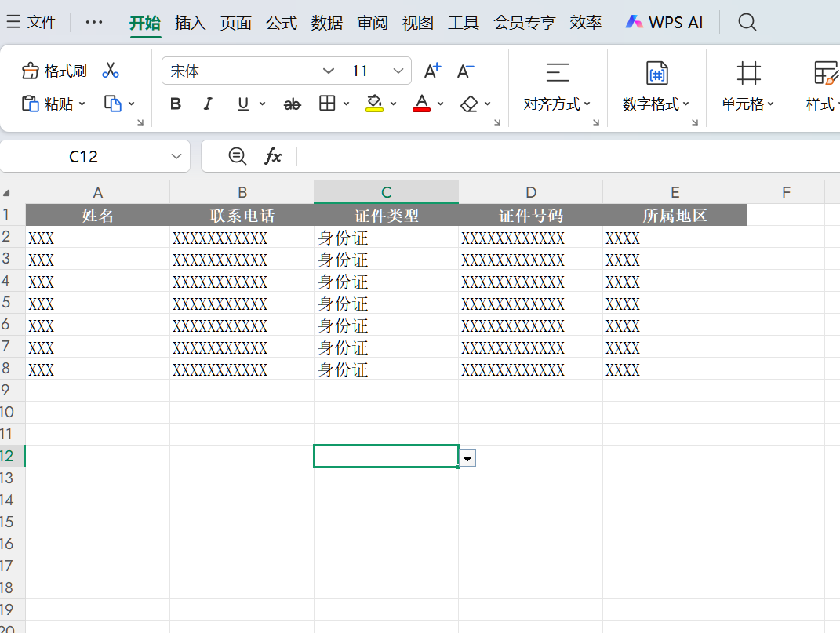The width and height of the screenshot is (840, 633).
Task: Open the 文件 menu
Action: click(x=31, y=23)
